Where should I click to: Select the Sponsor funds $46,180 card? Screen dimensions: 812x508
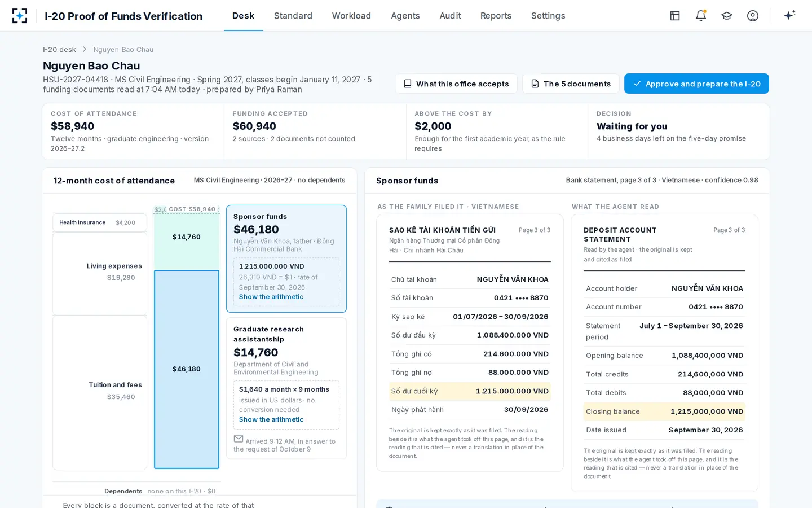click(286, 259)
